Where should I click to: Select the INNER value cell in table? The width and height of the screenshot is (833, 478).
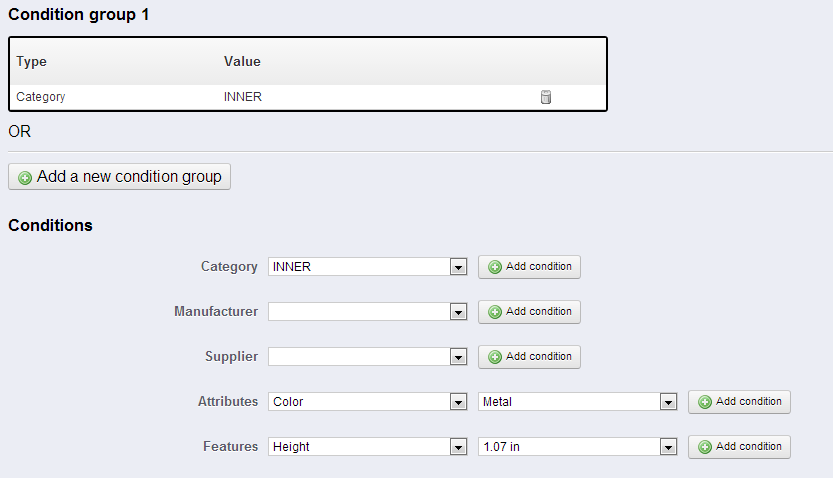[243, 97]
